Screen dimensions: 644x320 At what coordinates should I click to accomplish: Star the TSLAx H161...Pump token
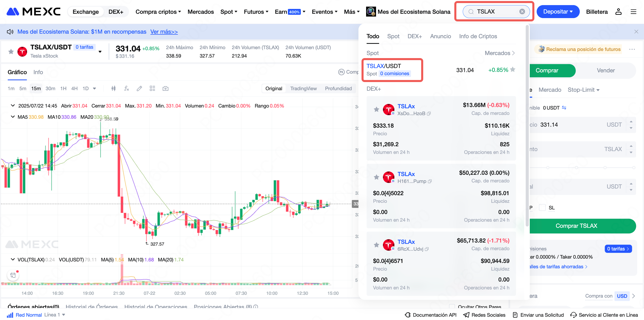coord(377,177)
